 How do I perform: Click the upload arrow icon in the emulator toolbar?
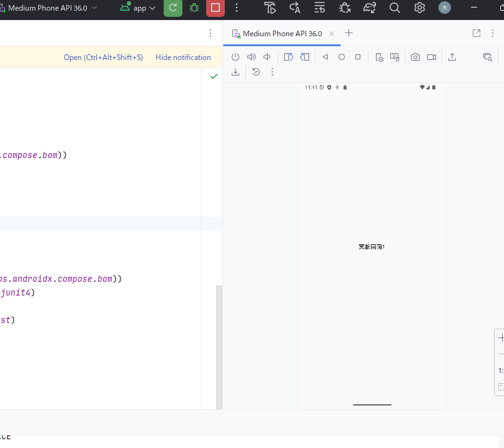click(452, 57)
